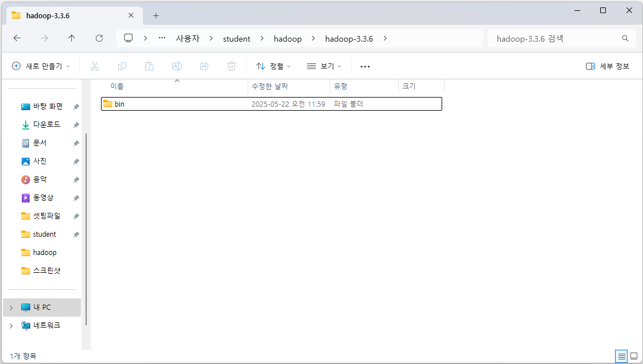Go forward with the right arrow
643x364 pixels.
tap(45, 38)
